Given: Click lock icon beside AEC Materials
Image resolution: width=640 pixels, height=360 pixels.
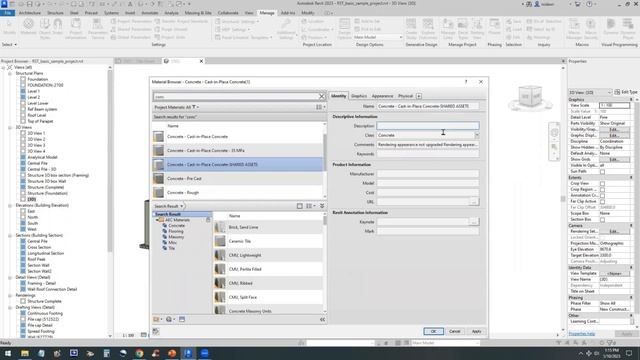Looking at the screenshot, I should [x=208, y=220].
